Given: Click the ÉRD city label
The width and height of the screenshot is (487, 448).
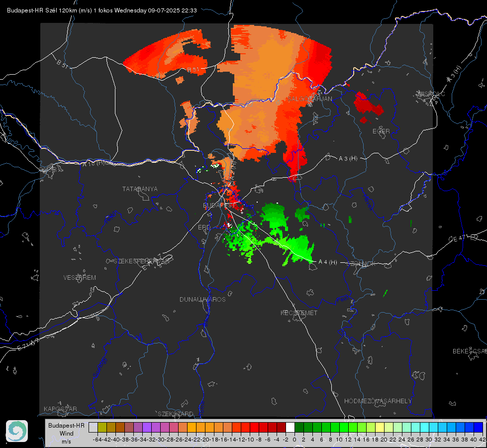Looking at the screenshot, I should (204, 227).
